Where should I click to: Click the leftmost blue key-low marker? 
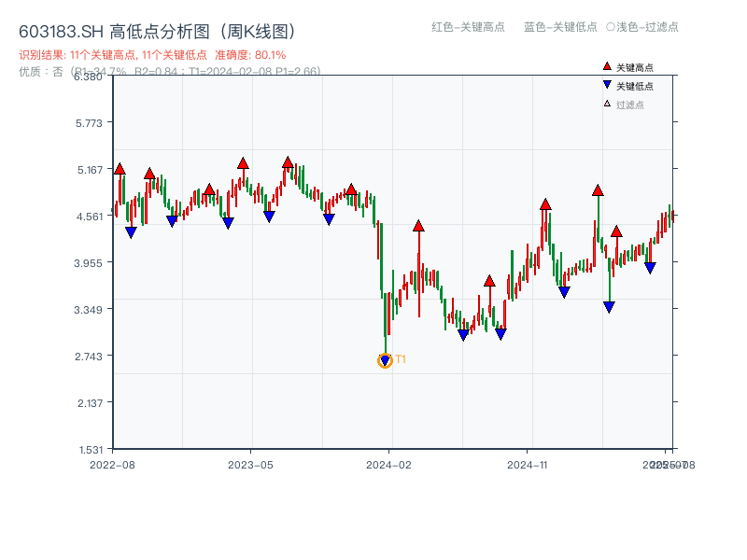tap(131, 232)
